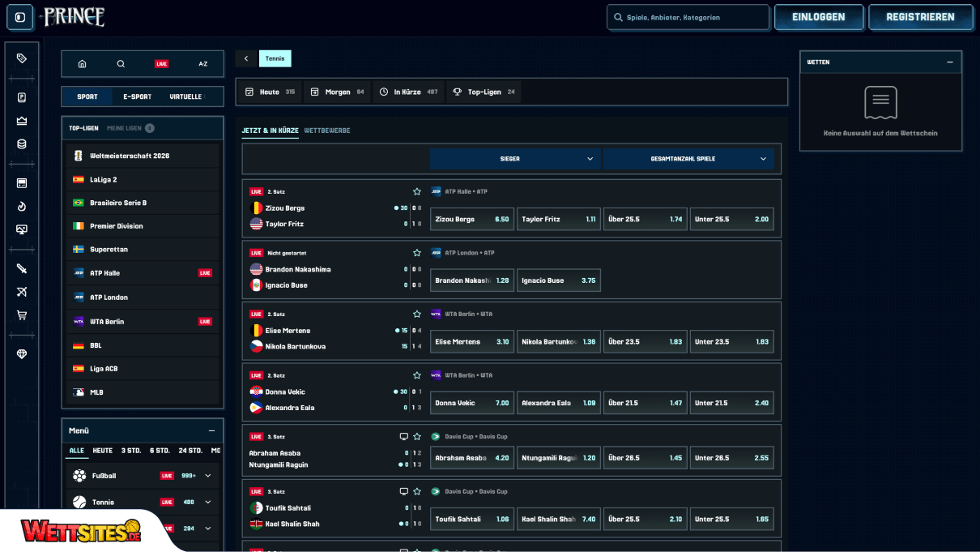Open the Gesamtanzahl Spiele market dropdown
Viewport: 980px width, 552px height.
click(688, 159)
